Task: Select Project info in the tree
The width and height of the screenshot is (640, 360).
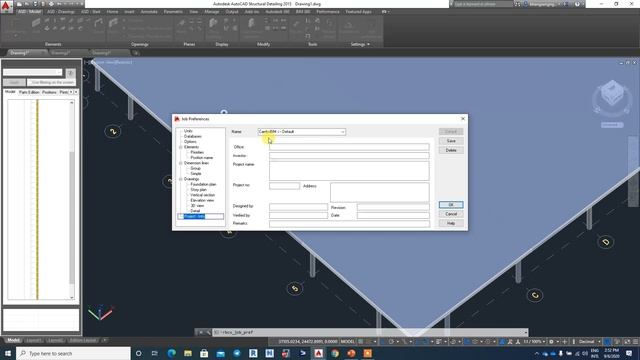Action: (194, 216)
